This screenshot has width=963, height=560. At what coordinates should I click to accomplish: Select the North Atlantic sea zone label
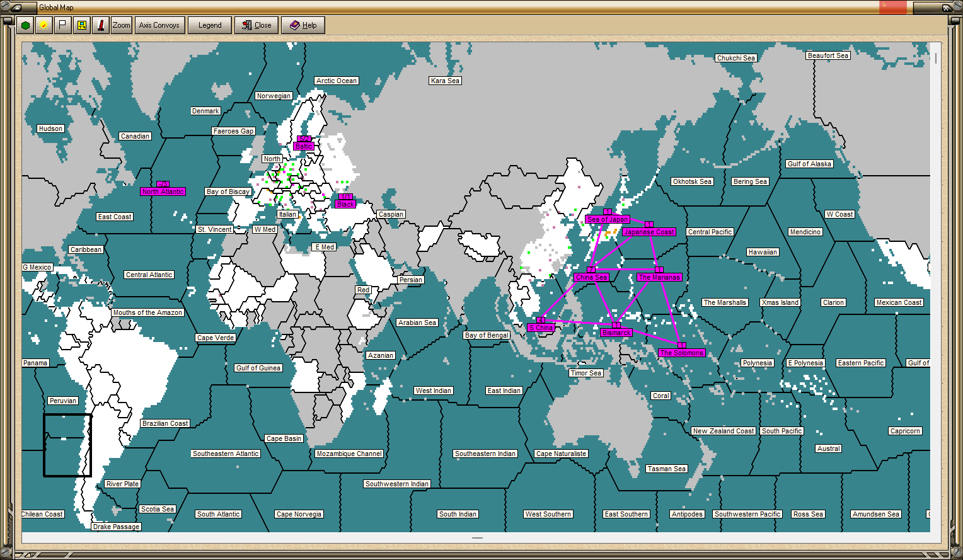[x=163, y=191]
